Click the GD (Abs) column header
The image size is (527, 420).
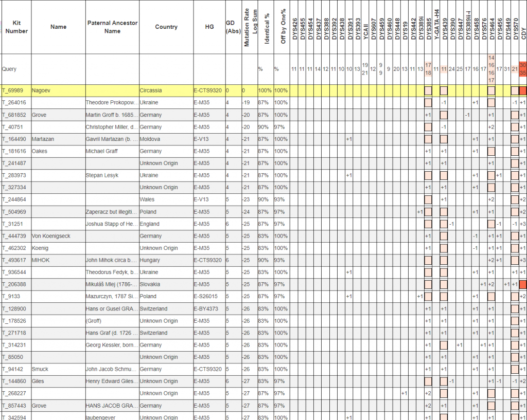pos(233,27)
